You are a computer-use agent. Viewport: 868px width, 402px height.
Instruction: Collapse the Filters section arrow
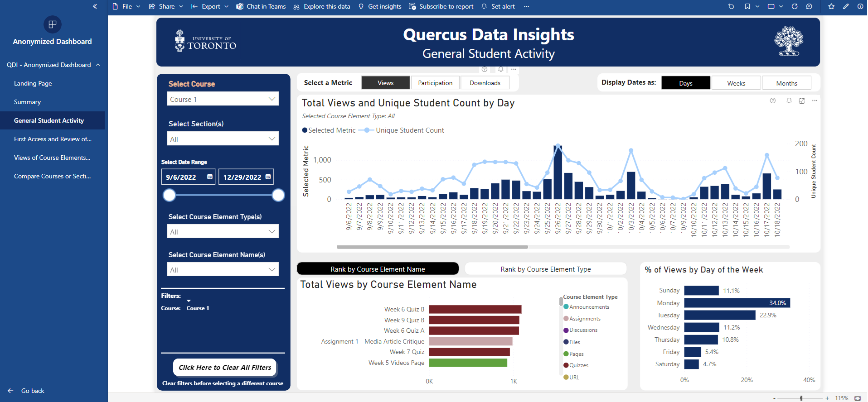click(189, 301)
